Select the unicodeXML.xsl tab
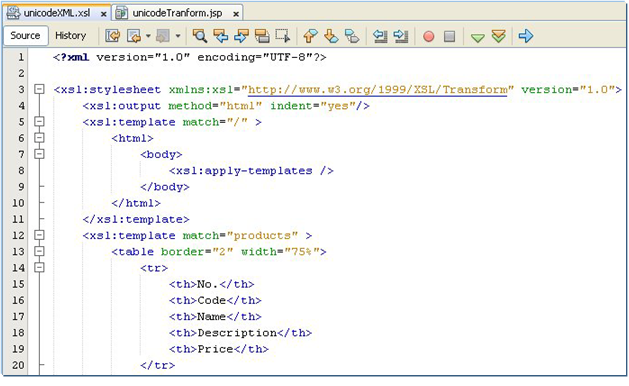629x386 pixels. pyautogui.click(x=57, y=13)
